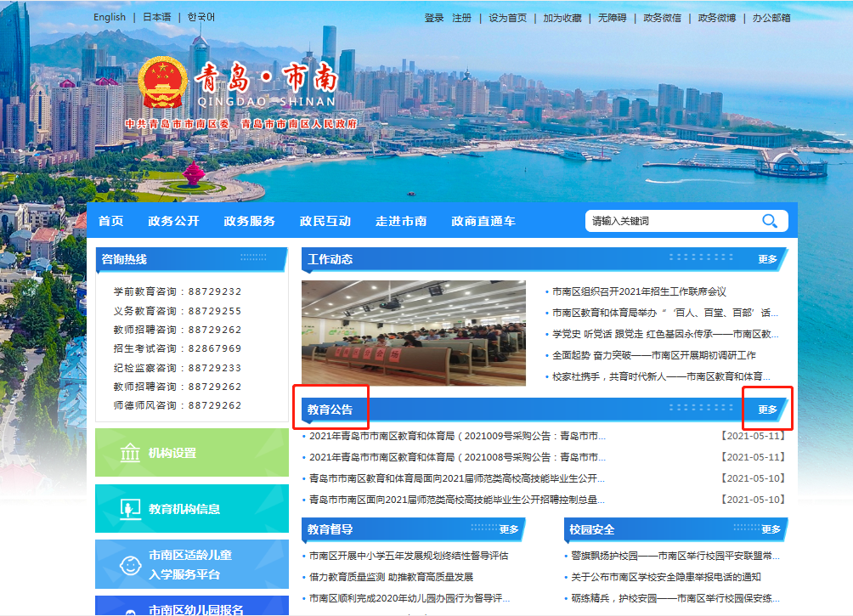The height and width of the screenshot is (616, 853).
Task: Switch the site language to English
Action: tap(108, 16)
